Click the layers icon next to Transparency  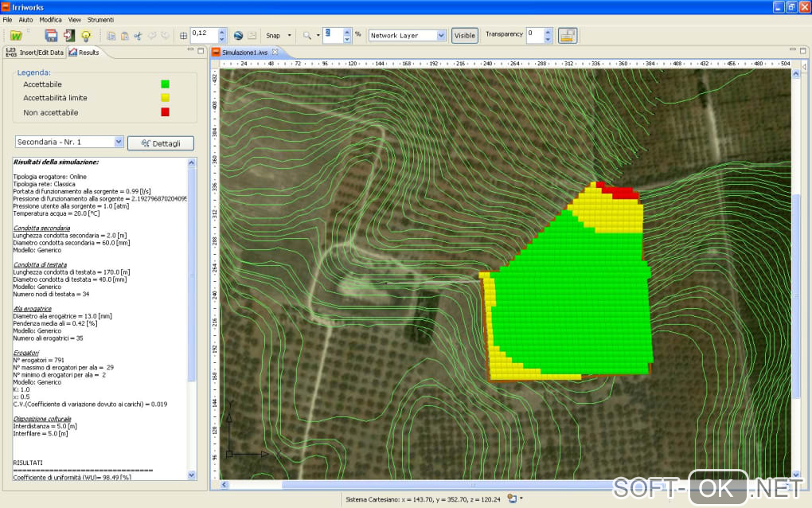568,36
